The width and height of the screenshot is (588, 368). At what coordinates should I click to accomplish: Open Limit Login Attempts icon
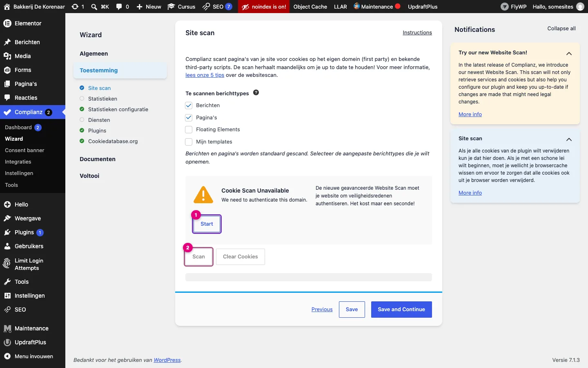coord(7,264)
